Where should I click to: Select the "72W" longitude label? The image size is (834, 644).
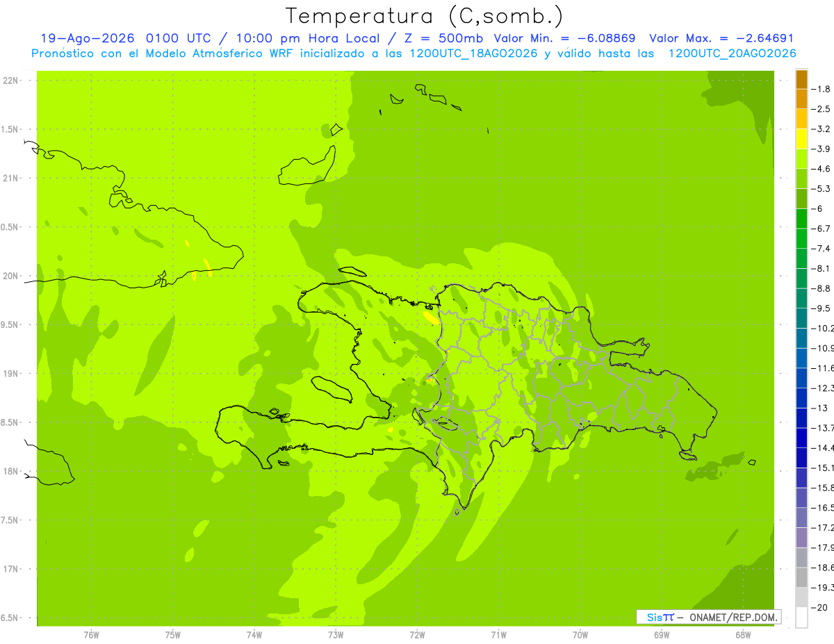[417, 635]
